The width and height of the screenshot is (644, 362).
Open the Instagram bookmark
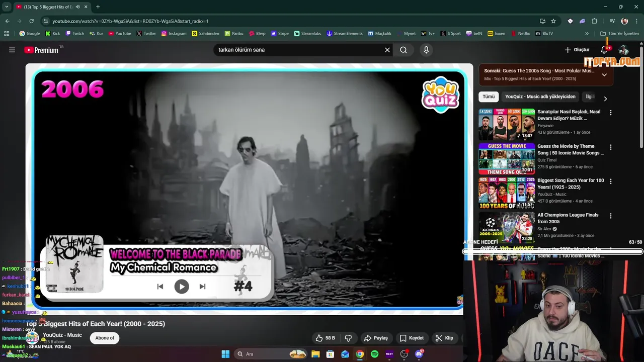[174, 34]
